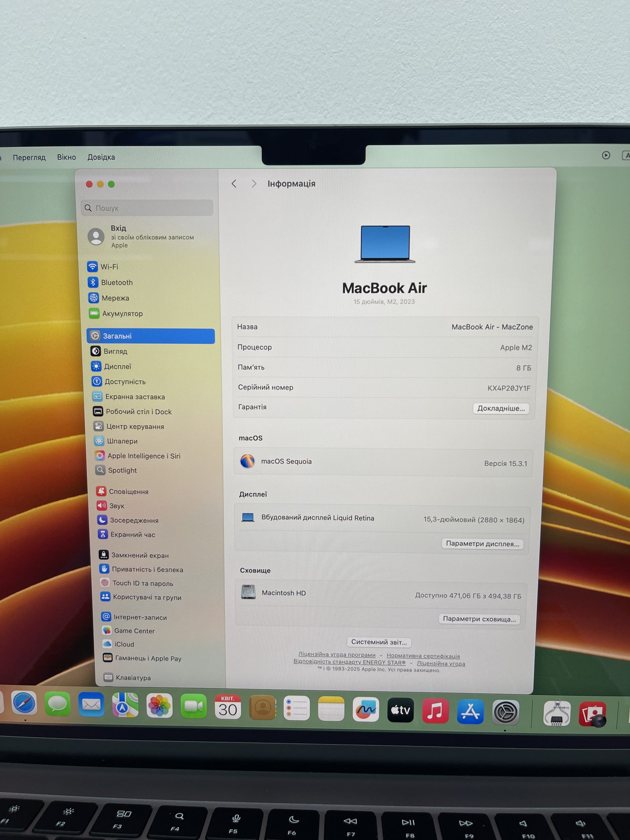Open Wi-Fi settings in sidebar
Image resolution: width=630 pixels, height=840 pixels.
[102, 266]
